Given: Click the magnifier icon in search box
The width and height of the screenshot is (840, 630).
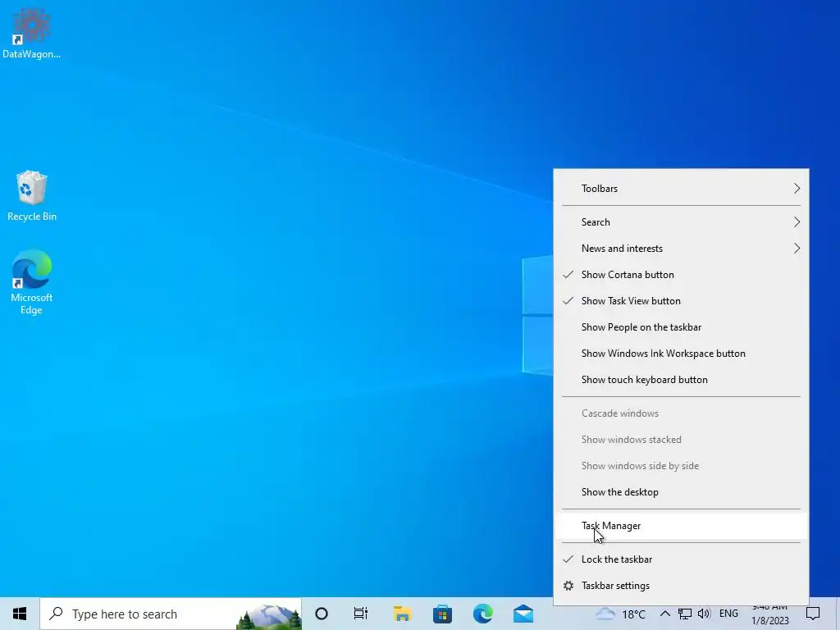Looking at the screenshot, I should coord(57,614).
